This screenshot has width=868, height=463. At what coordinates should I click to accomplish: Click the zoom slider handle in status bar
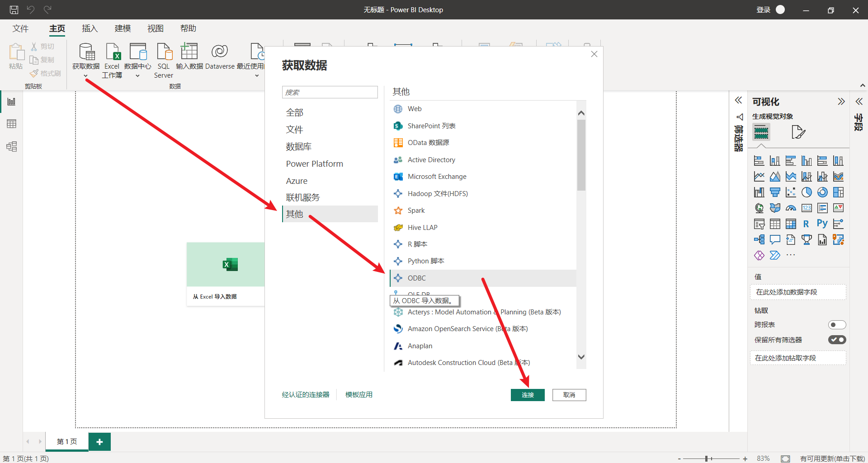click(x=706, y=458)
